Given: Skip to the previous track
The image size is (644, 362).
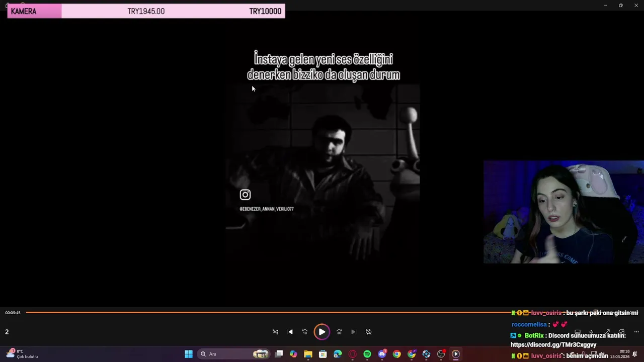Looking at the screenshot, I should click(x=290, y=332).
